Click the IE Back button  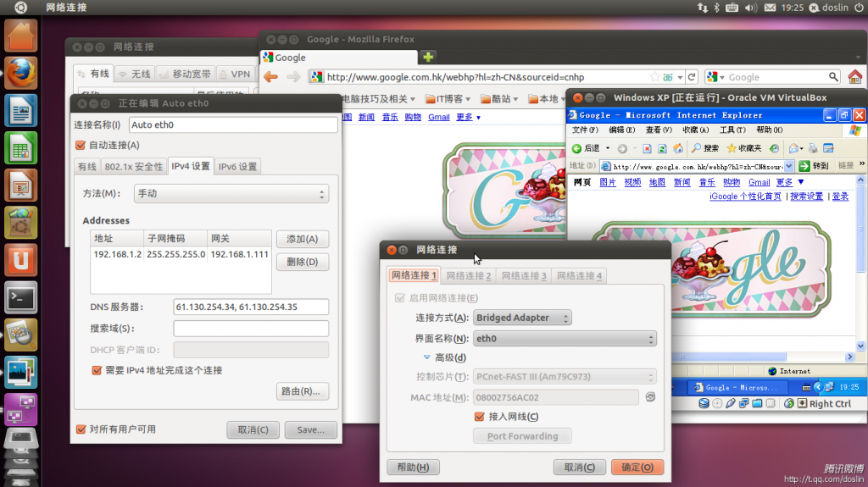pos(587,148)
